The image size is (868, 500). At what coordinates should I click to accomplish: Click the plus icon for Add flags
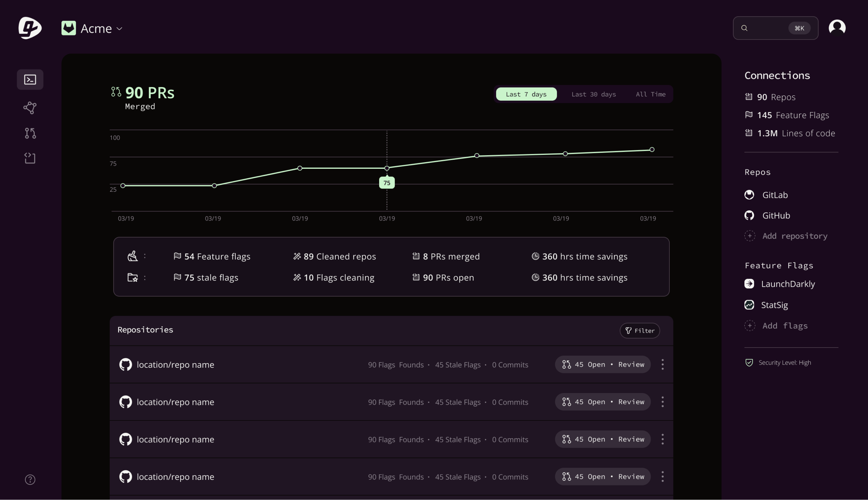click(x=750, y=325)
